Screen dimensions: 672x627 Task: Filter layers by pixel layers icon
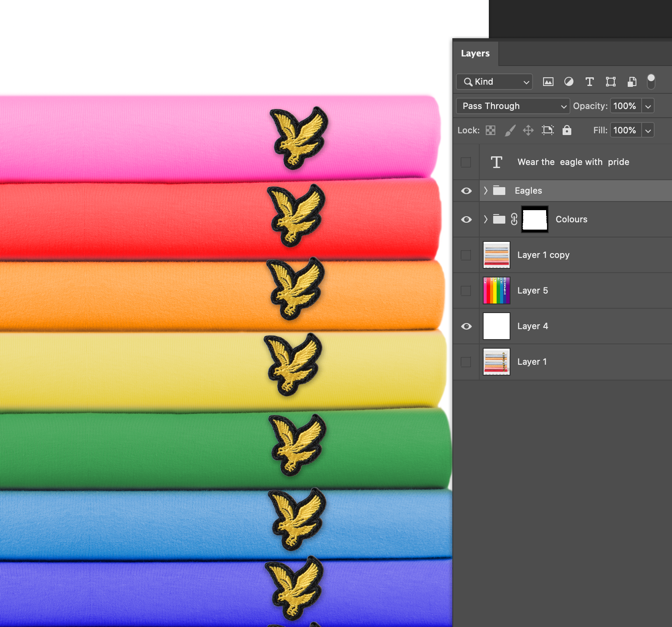548,82
